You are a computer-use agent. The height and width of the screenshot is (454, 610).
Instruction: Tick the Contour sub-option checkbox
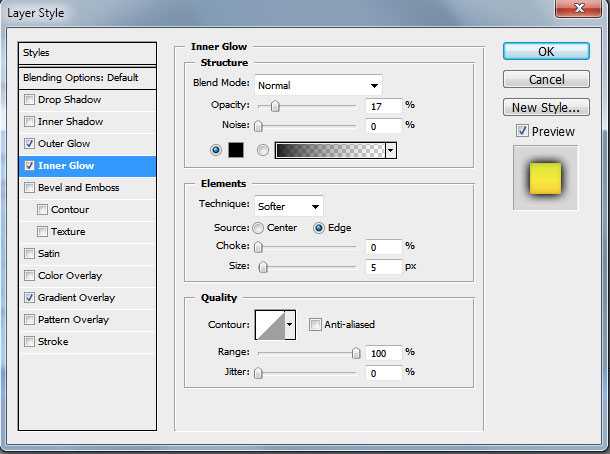[42, 209]
